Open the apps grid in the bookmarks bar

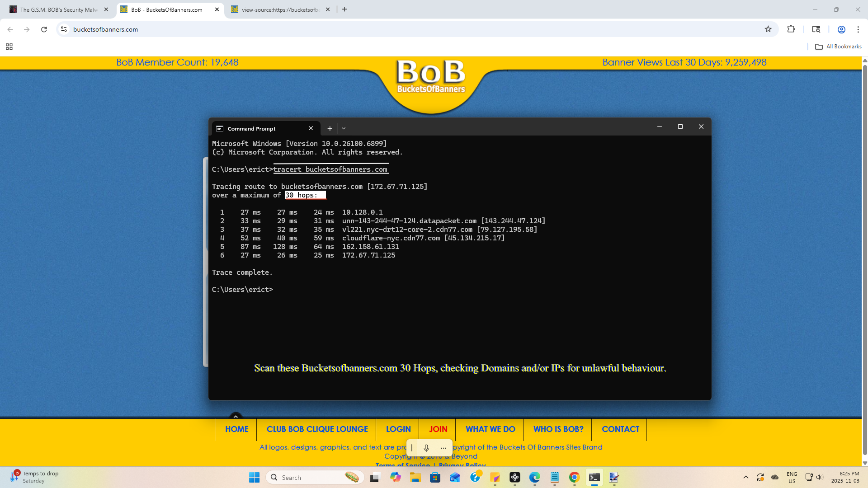pyautogui.click(x=9, y=47)
